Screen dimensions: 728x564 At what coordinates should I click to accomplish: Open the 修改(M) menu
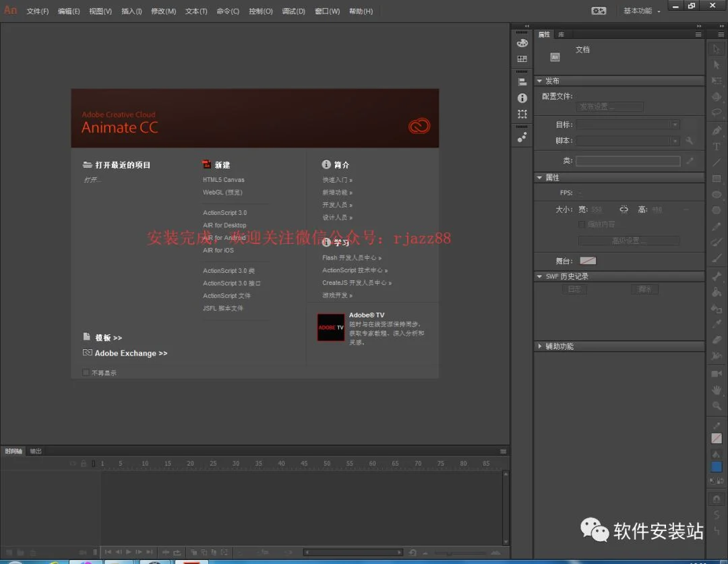[x=163, y=11]
